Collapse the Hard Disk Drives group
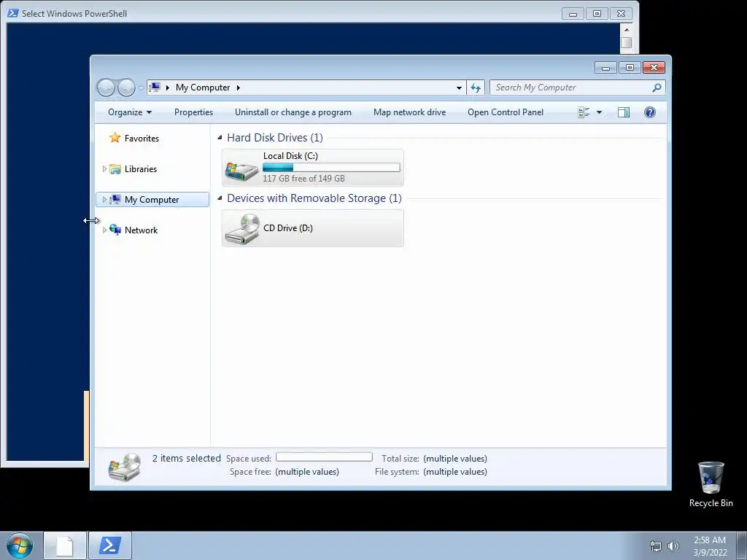Image resolution: width=747 pixels, height=560 pixels. [220, 138]
